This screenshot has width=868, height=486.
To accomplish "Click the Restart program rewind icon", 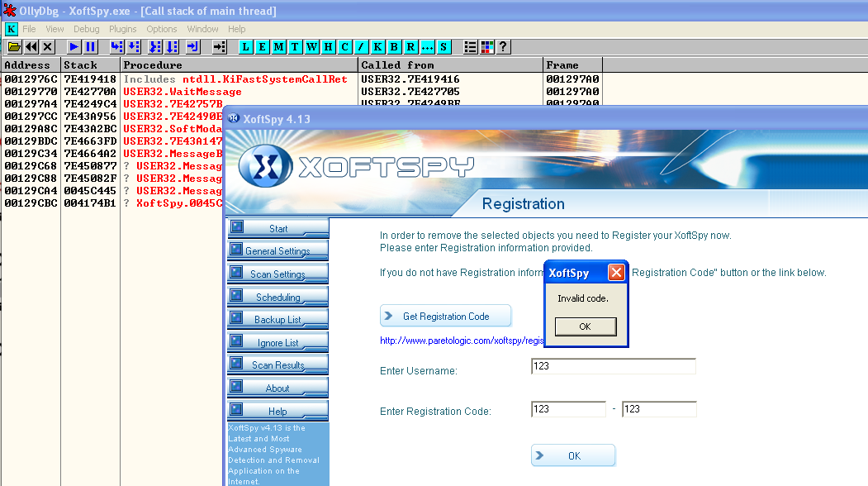I will pos(31,47).
